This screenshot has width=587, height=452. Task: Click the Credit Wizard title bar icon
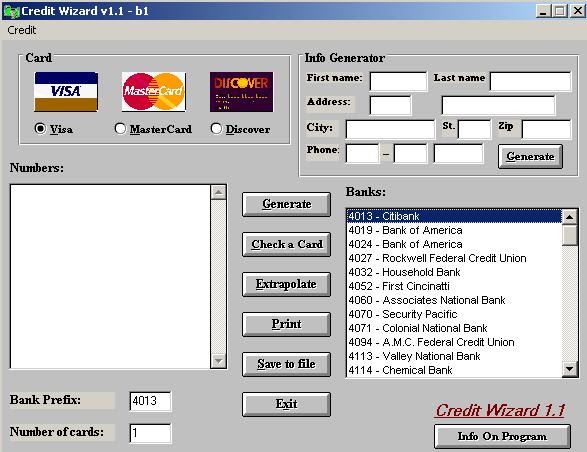point(11,11)
